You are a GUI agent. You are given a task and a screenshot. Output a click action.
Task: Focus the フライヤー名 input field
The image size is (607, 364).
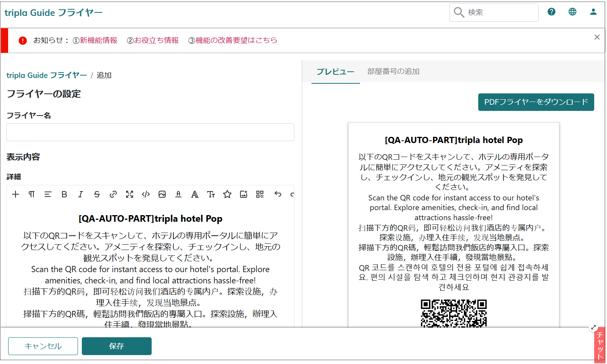[x=150, y=132]
